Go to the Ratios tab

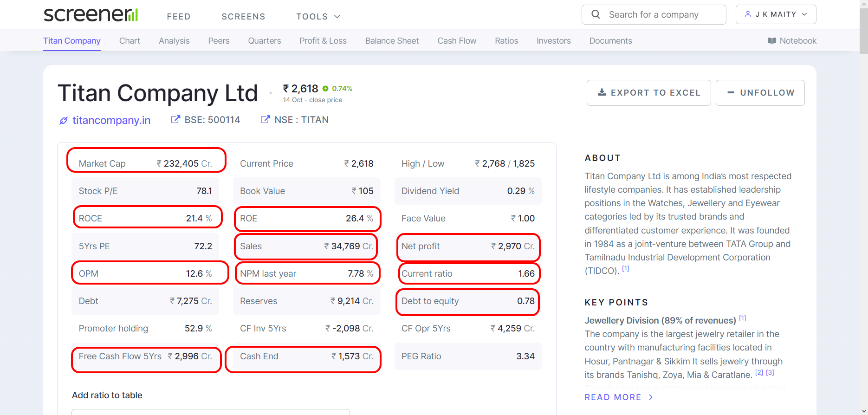(x=506, y=41)
